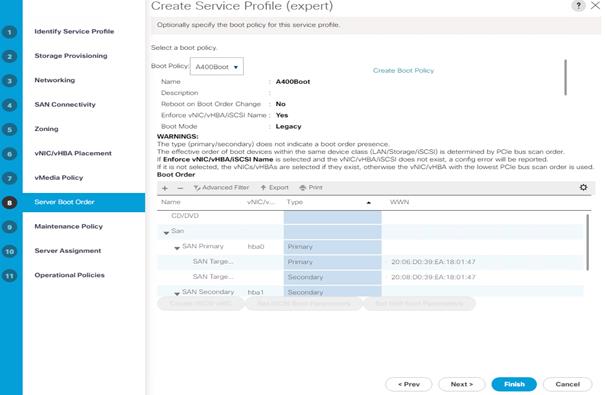Select the Server Boot Order step
The image size is (605, 395).
84,202
